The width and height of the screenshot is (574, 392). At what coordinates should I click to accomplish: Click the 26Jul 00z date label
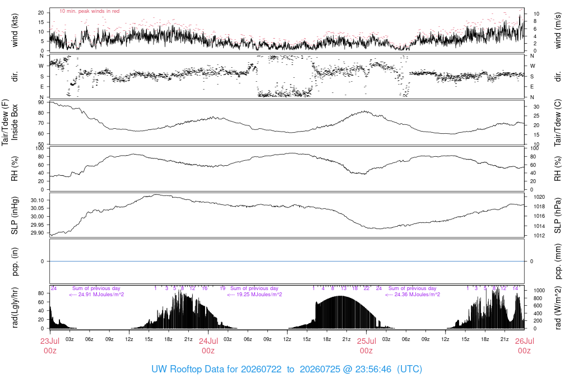[525, 346]
